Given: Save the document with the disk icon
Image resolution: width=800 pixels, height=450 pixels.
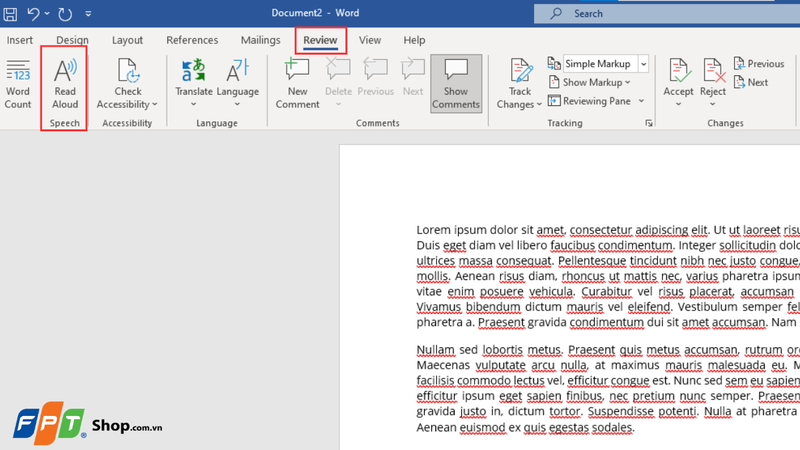Looking at the screenshot, I should [x=10, y=14].
